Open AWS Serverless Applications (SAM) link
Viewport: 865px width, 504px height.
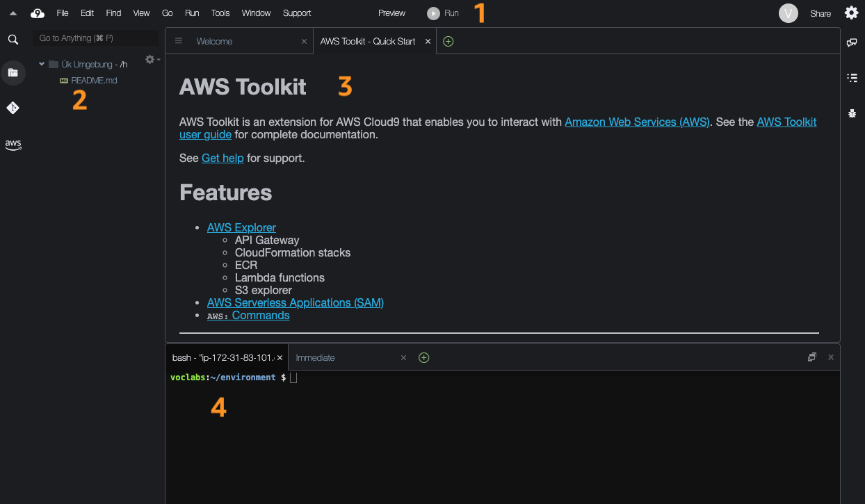(296, 302)
